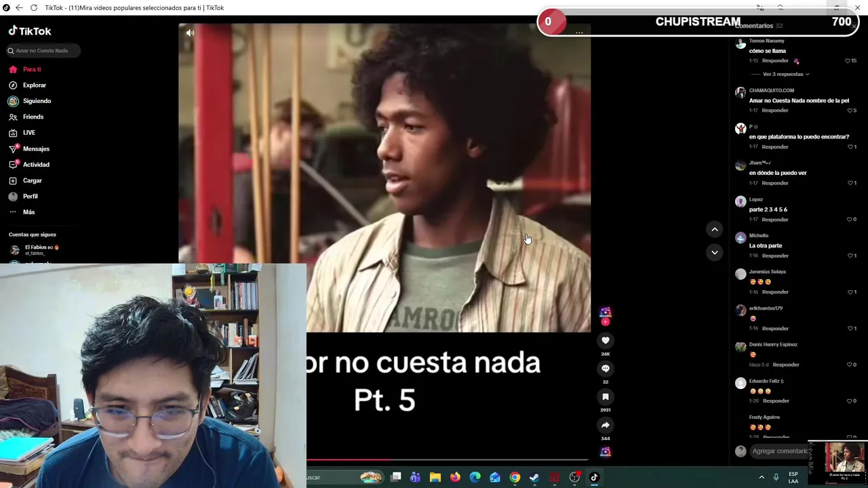Open Outlook in taskbar
This screenshot has height=488, width=868.
pyautogui.click(x=495, y=477)
